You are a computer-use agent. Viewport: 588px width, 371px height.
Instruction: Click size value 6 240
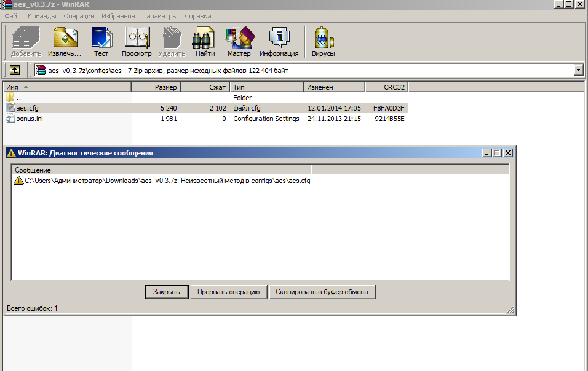[x=169, y=108]
